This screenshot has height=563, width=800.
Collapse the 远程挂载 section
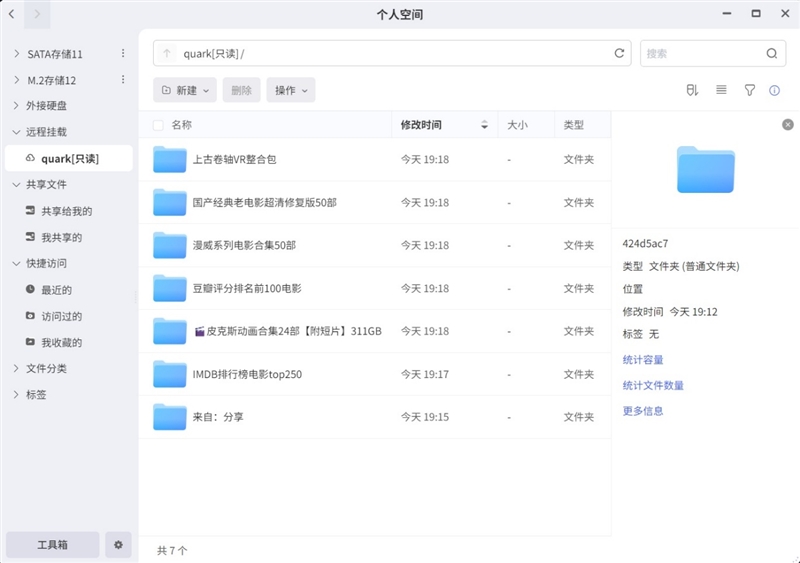pos(16,132)
